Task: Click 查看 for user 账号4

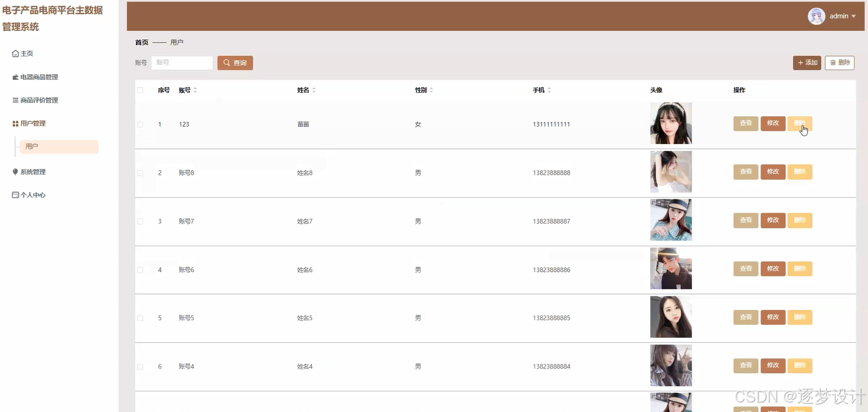Action: (746, 366)
